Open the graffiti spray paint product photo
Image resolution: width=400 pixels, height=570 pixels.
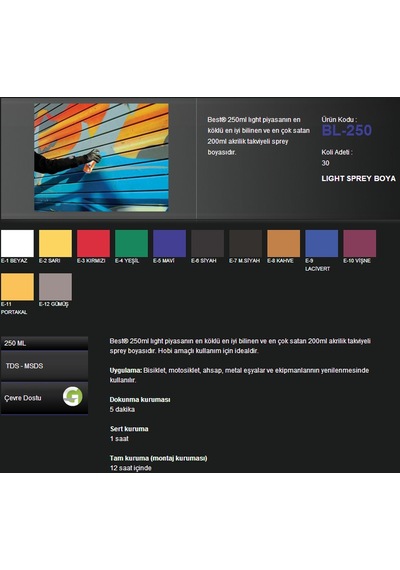[101, 157]
